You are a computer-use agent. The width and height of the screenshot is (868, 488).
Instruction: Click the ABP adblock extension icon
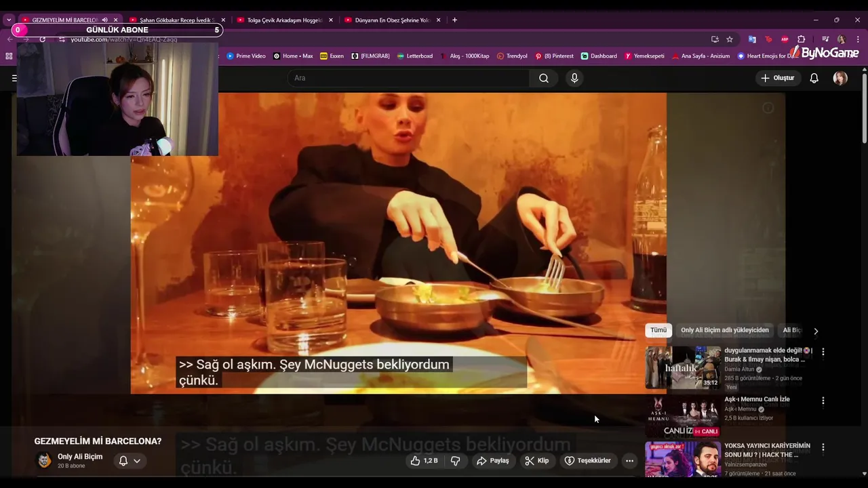tap(785, 39)
